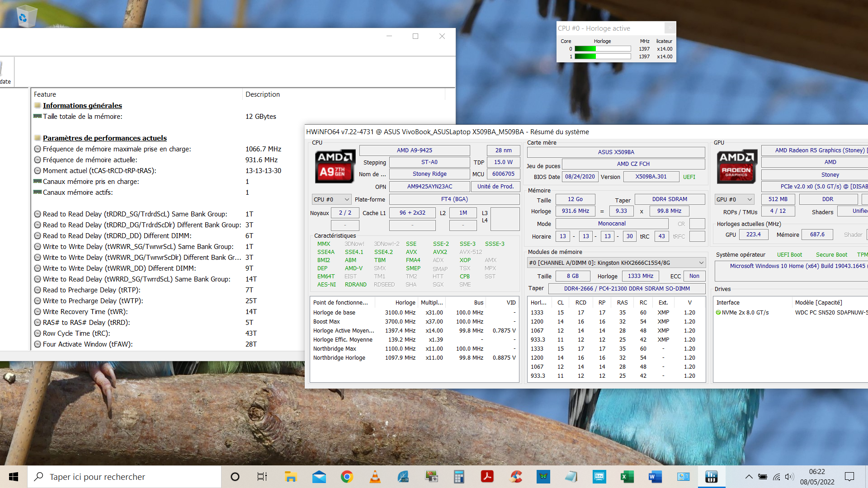
Task: Open Task View on the taskbar
Action: pos(262,477)
